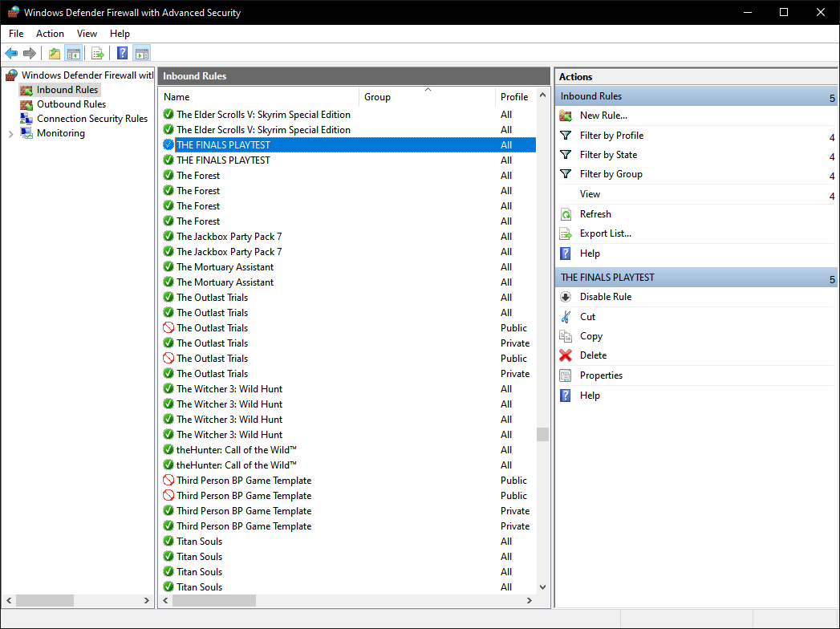Disable the selected THE FINALS PLAYTEST rule

point(605,297)
